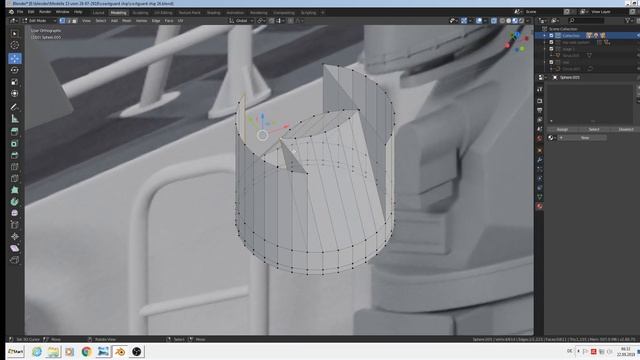Pick the Smooth vertices tool
The width and height of the screenshot is (640, 360).
point(15,213)
